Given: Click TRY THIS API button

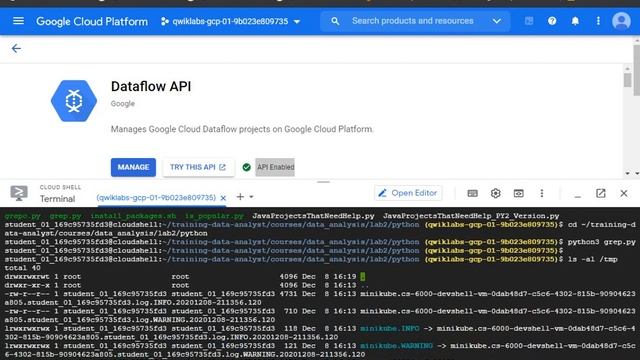Looking at the screenshot, I should coord(198,167).
